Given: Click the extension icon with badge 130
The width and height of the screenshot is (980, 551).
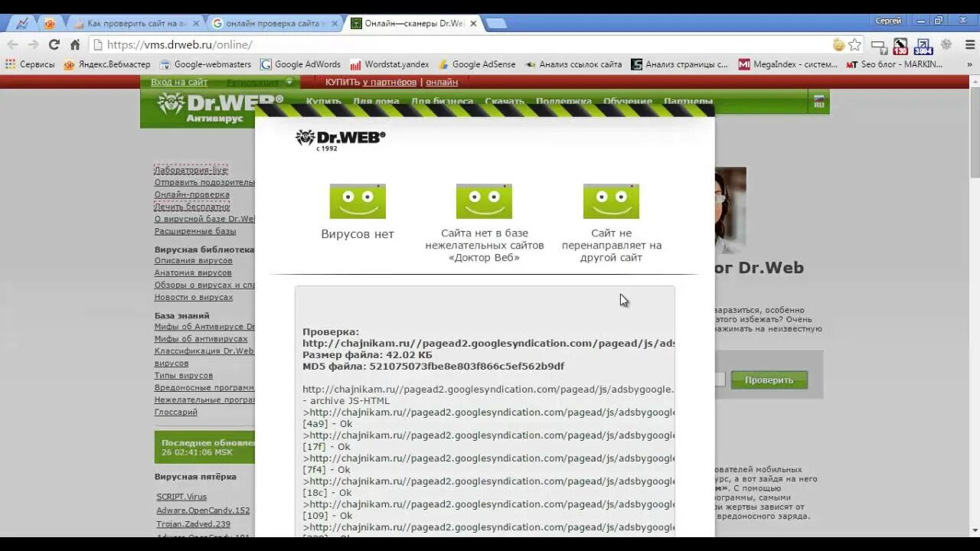Looking at the screenshot, I should (900, 46).
